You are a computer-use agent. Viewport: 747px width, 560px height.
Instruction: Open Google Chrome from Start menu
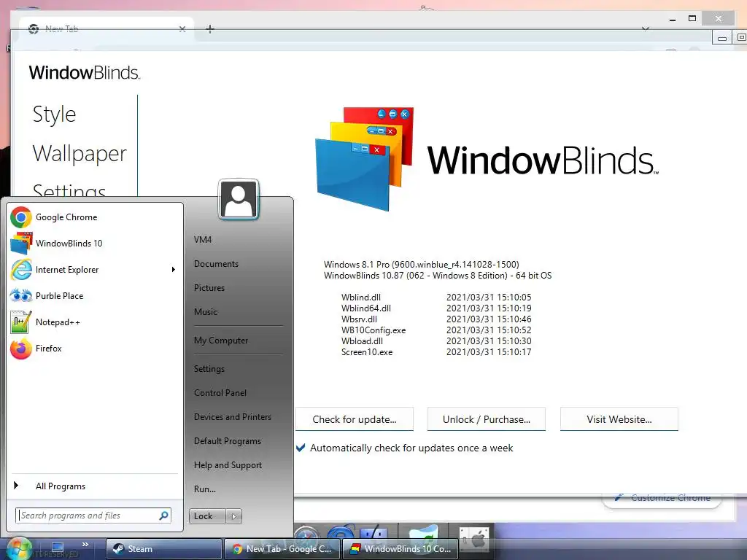pos(94,217)
